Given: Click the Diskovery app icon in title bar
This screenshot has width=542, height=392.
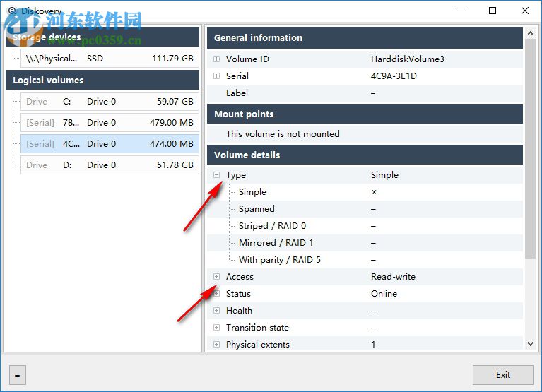Looking at the screenshot, I should [x=12, y=11].
